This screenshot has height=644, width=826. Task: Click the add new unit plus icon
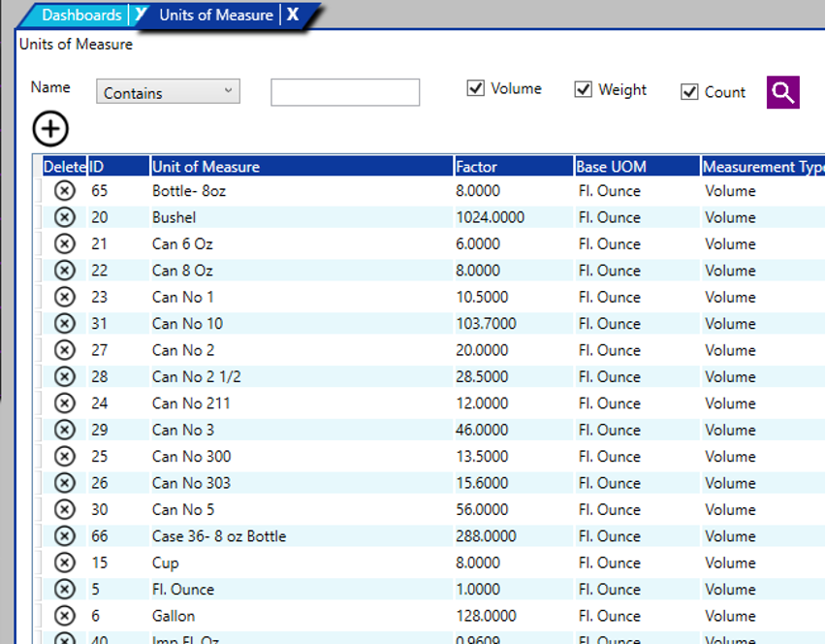[x=50, y=128]
